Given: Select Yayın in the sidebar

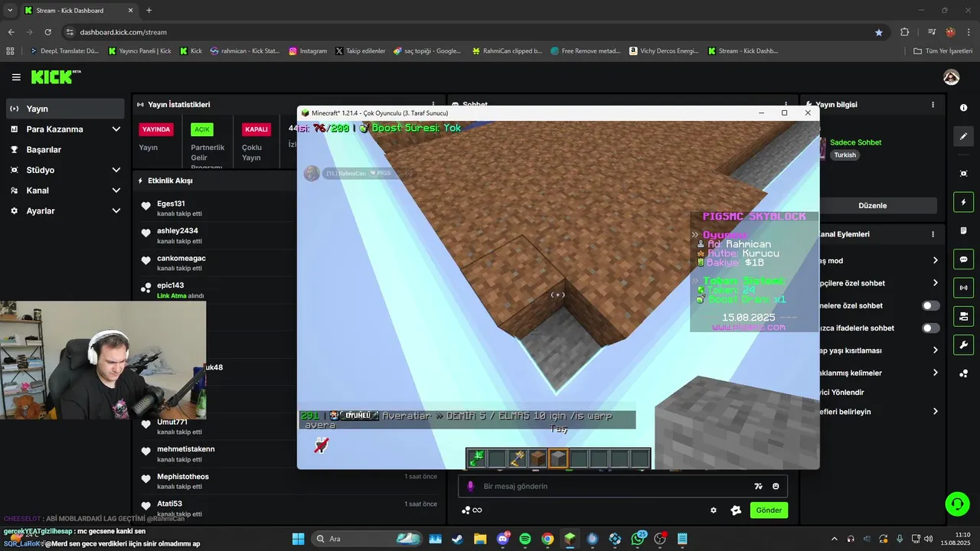Looking at the screenshot, I should [x=64, y=109].
